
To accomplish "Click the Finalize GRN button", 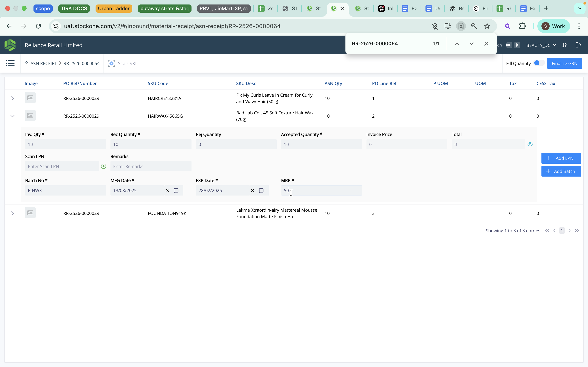I will (x=564, y=63).
